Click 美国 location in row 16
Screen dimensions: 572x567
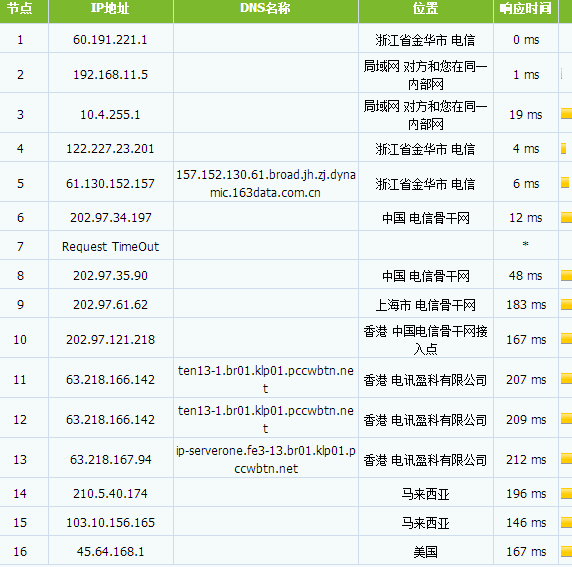pyautogui.click(x=425, y=552)
